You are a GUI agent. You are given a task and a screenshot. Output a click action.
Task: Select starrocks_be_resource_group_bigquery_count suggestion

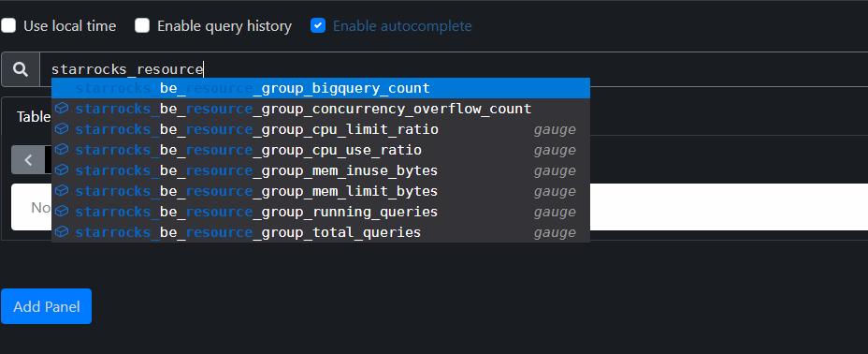point(321,88)
